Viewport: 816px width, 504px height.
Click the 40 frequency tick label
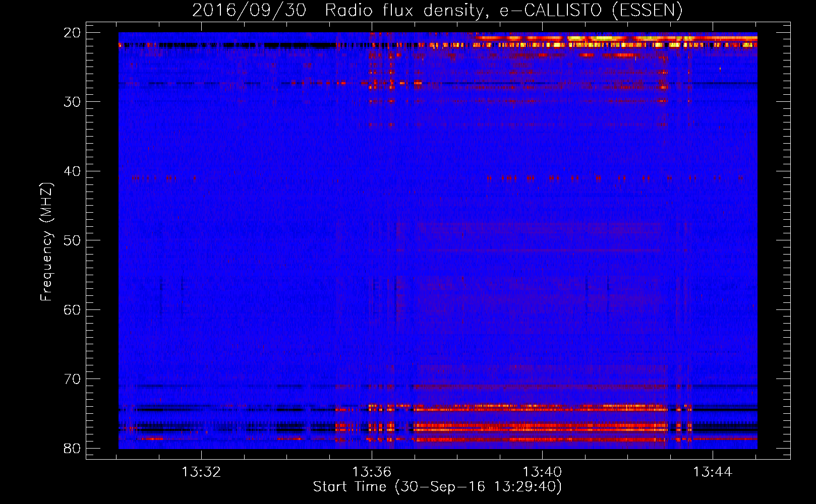pyautogui.click(x=72, y=171)
